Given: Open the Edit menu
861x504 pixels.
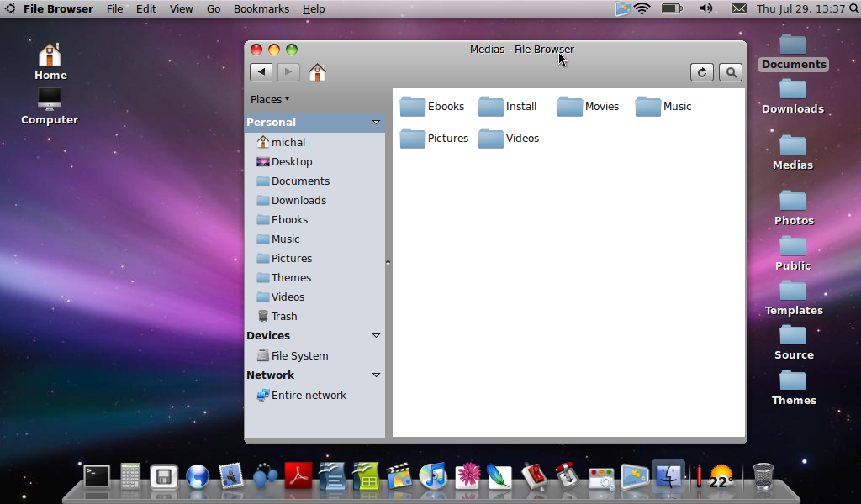Looking at the screenshot, I should [x=146, y=8].
